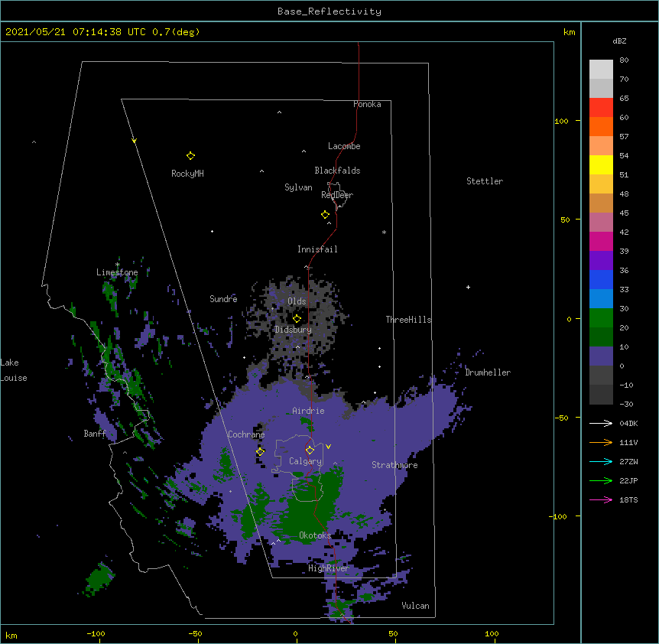Pick the red 65 dBZ swatch
659x644 pixels.
tap(601, 107)
